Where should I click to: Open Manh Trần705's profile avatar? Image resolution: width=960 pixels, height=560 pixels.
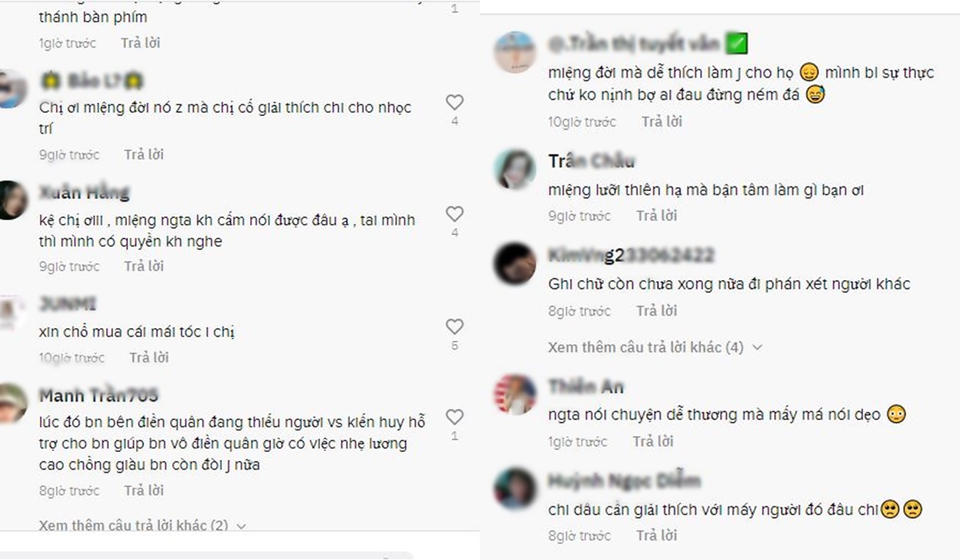point(13,402)
